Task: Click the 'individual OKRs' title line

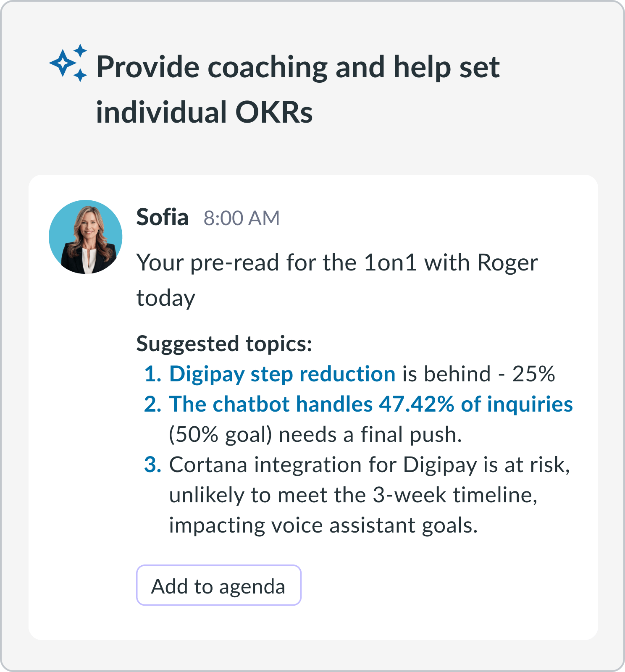Action: point(205,112)
